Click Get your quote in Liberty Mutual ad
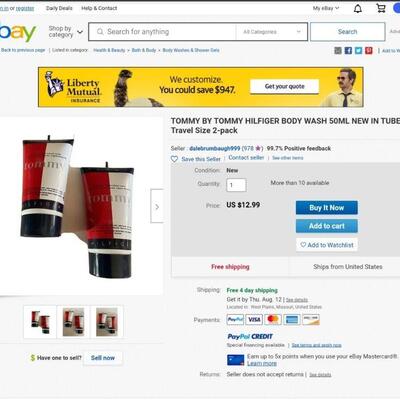 pos(284,86)
